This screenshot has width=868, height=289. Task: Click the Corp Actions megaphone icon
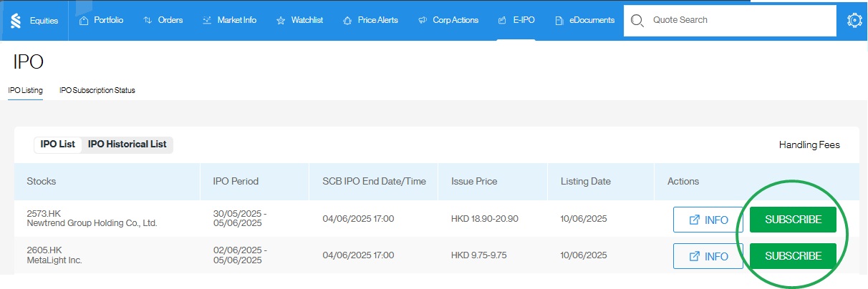(423, 20)
